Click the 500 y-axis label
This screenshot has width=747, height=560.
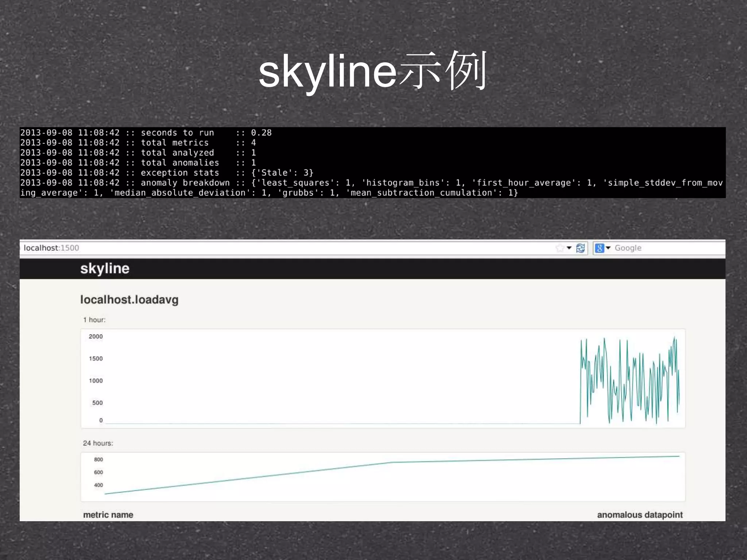point(97,403)
